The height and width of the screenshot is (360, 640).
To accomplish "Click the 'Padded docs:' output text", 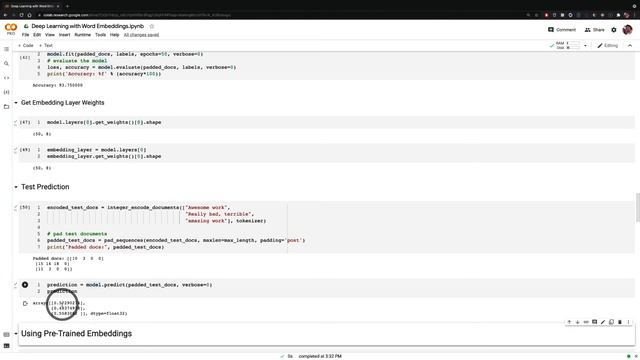I will click(x=47, y=258).
